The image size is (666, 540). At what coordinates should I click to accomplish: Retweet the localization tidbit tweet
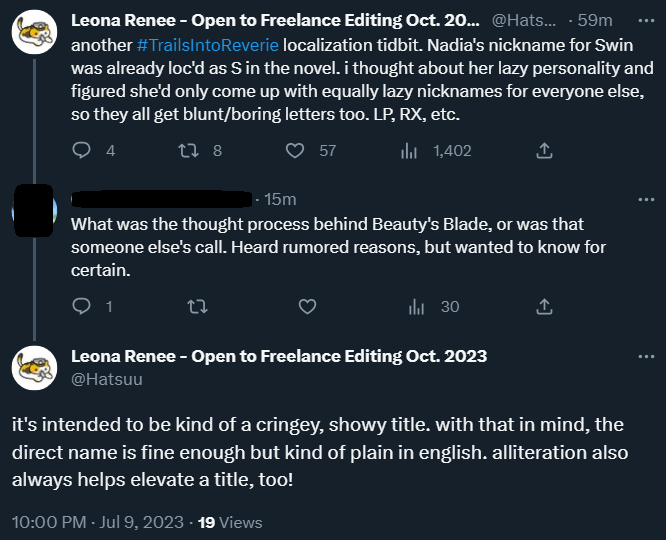188,150
